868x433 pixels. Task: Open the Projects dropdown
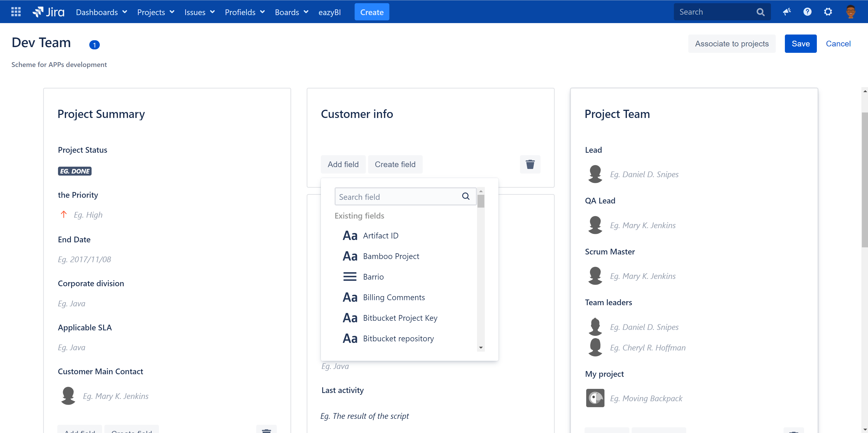(155, 12)
